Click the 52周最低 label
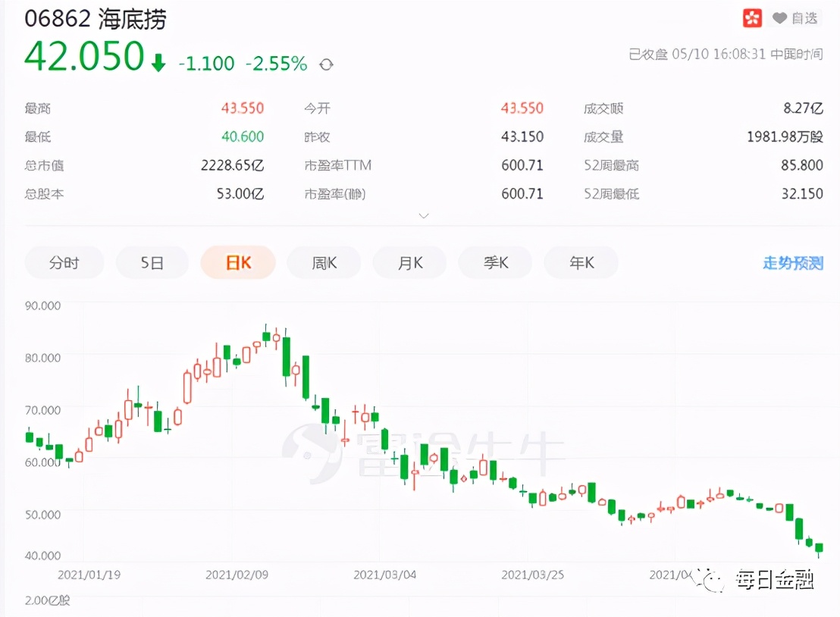840x617 pixels. [611, 194]
